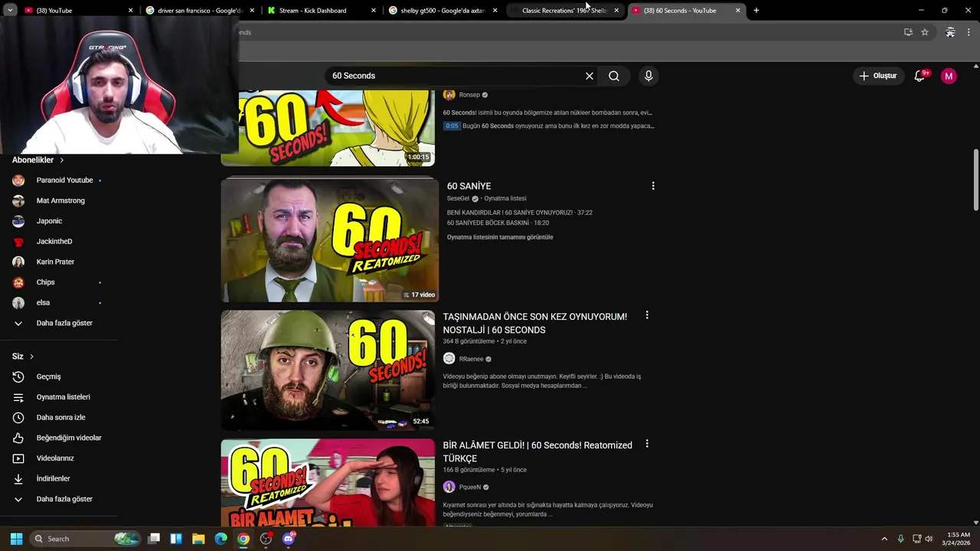This screenshot has width=980, height=551.
Task: Open the account avatar menu
Action: tap(949, 76)
